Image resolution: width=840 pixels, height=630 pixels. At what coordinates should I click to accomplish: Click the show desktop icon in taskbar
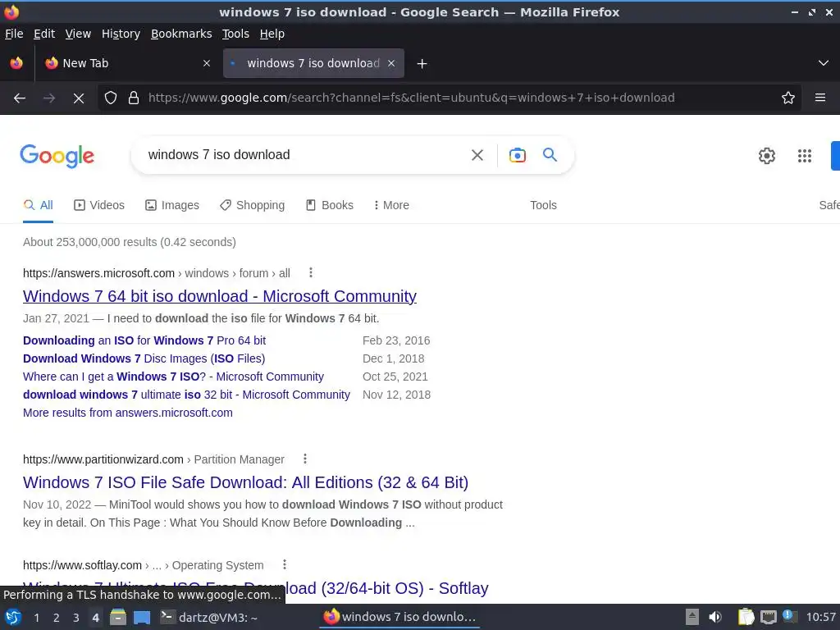tap(142, 618)
